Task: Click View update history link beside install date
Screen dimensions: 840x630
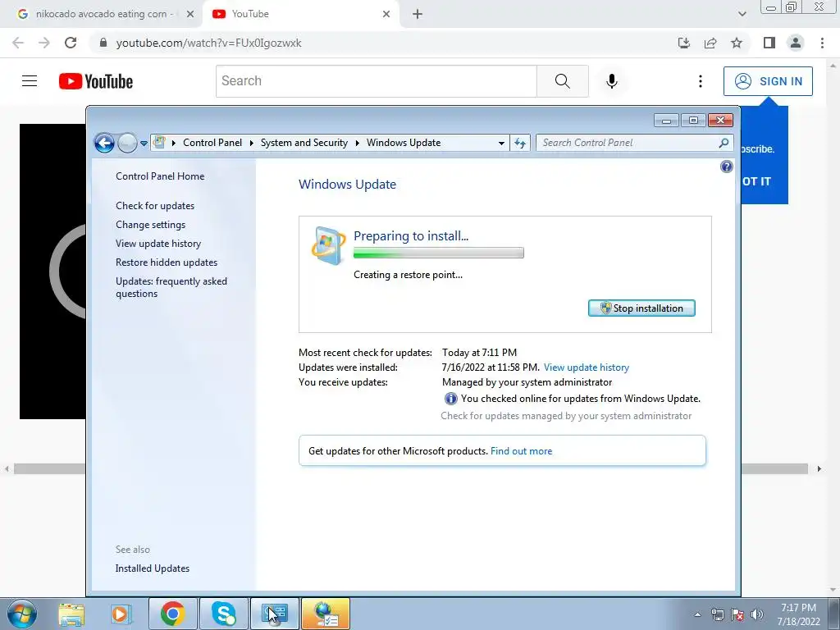Action: [x=586, y=367]
